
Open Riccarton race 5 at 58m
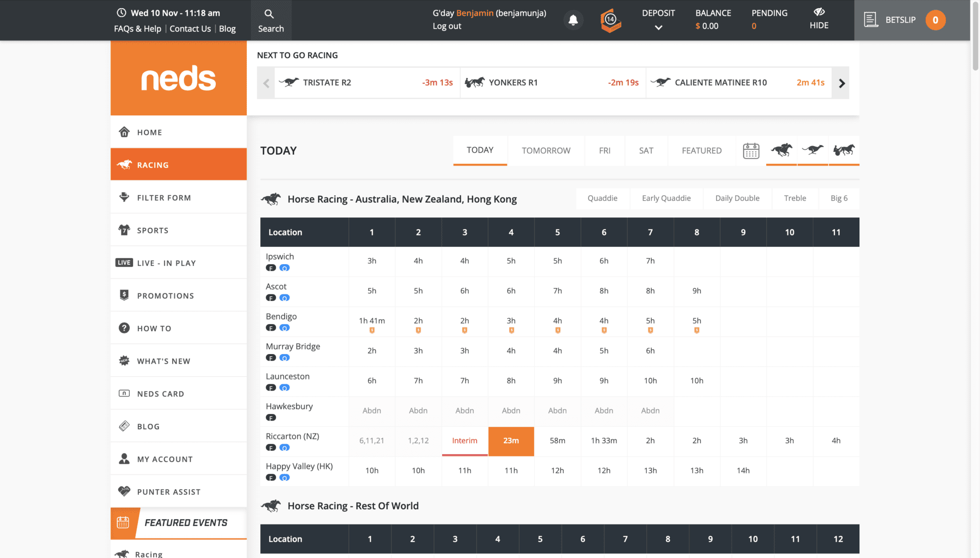click(557, 441)
